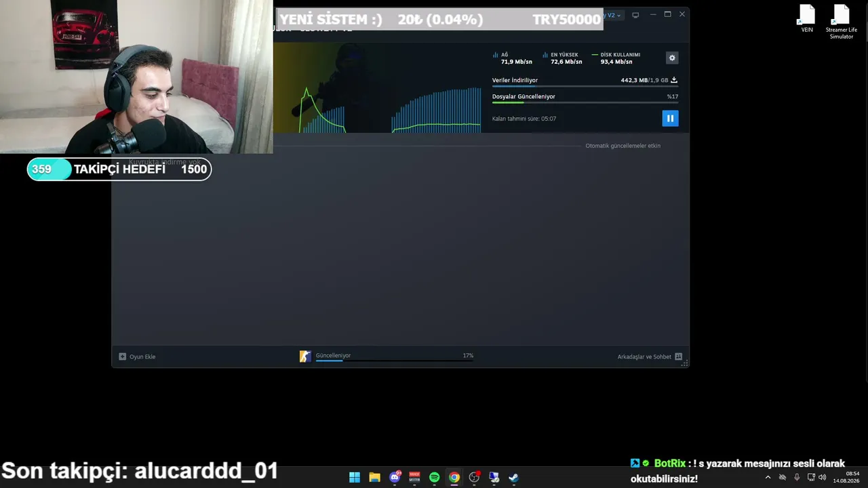
Task: Pause the Steam download
Action: [x=670, y=119]
